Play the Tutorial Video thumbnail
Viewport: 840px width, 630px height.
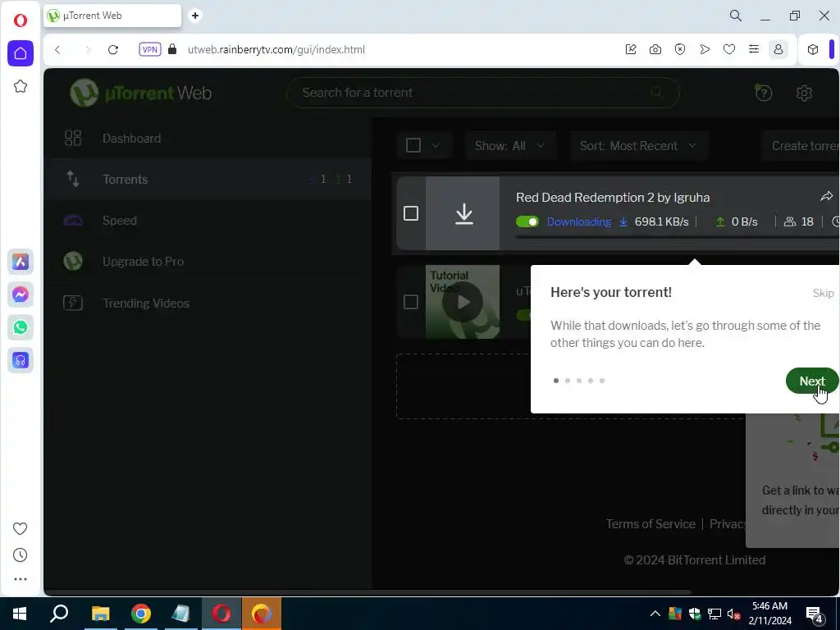463,302
